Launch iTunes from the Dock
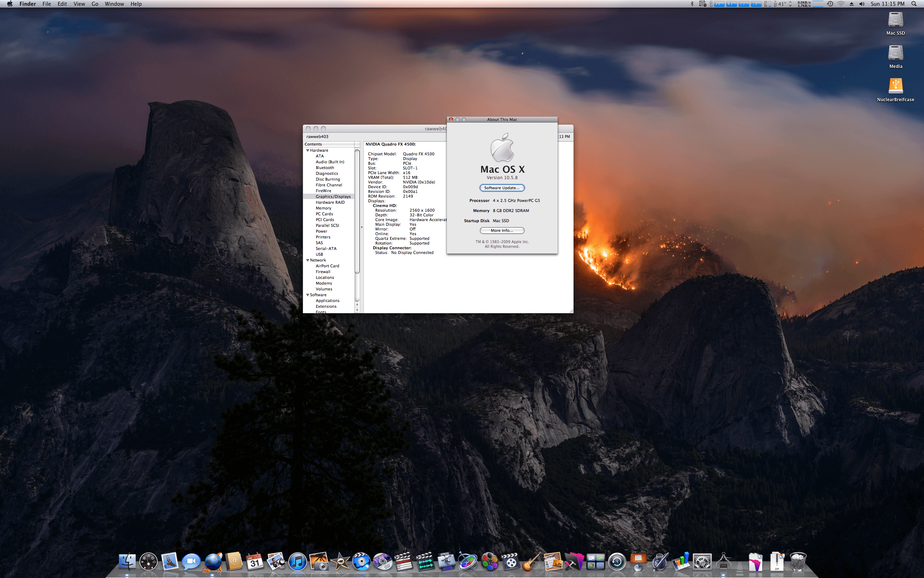The height and width of the screenshot is (578, 924). [297, 561]
